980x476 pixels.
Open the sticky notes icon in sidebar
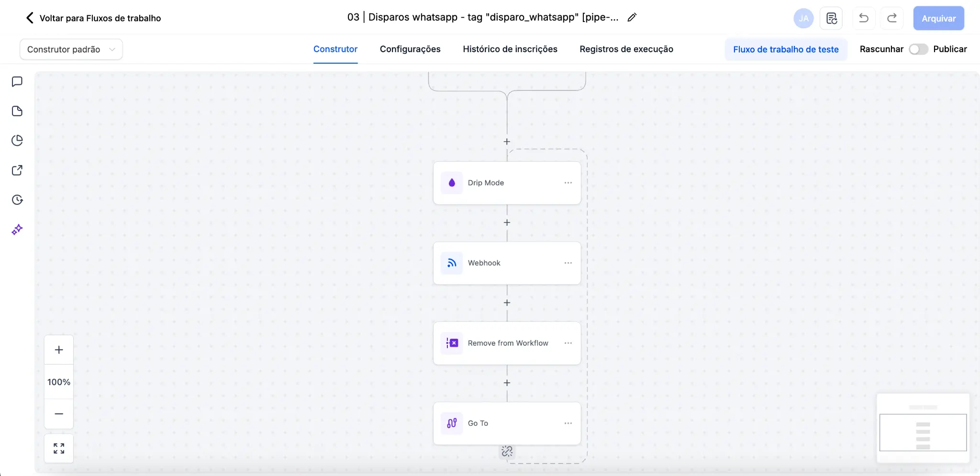pos(17,111)
